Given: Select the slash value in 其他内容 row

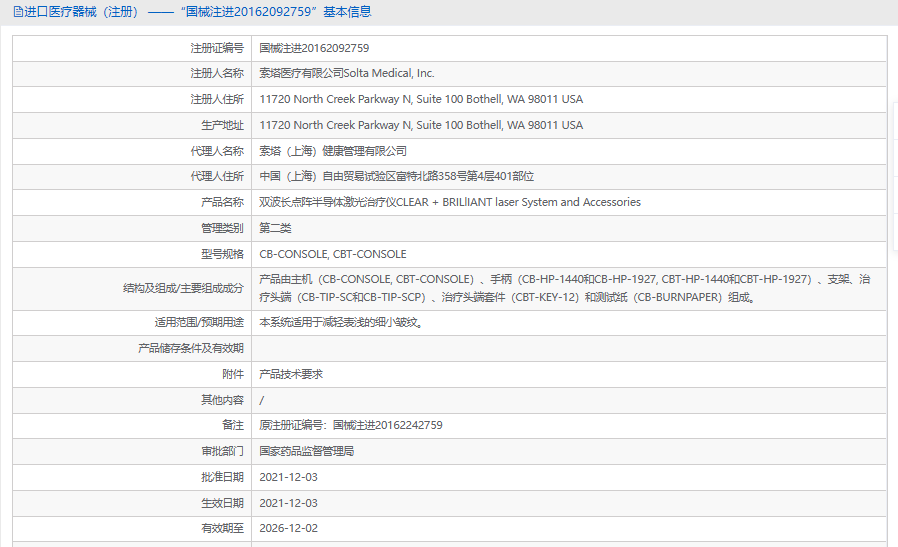Looking at the screenshot, I should click(262, 400).
